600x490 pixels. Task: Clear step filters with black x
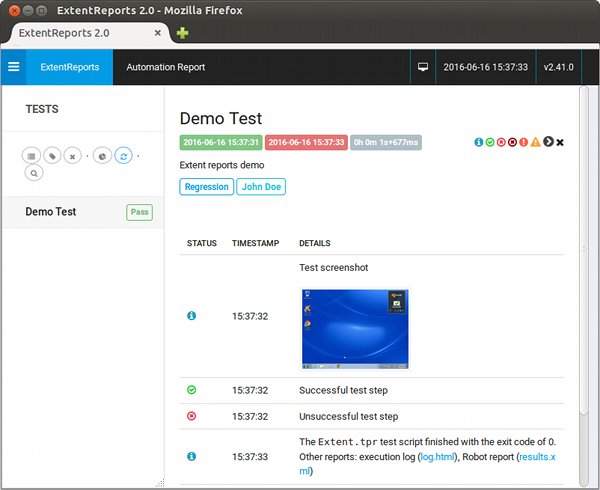click(560, 142)
